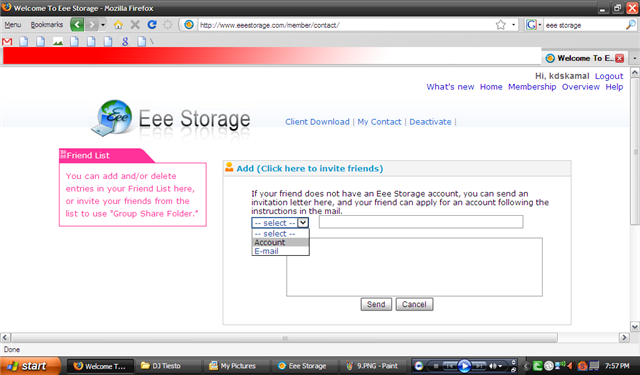Expand hidden system tray icons arrow
This screenshot has height=375, width=640.
click(526, 366)
